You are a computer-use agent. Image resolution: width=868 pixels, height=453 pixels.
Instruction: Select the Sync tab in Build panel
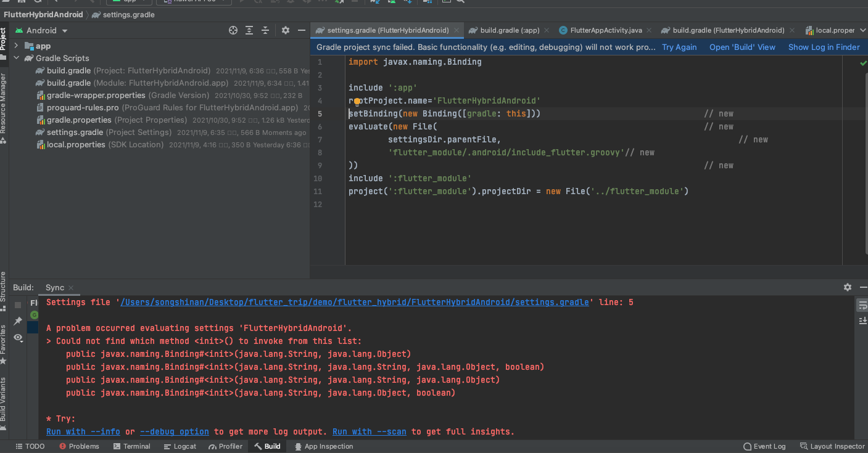[x=55, y=288]
